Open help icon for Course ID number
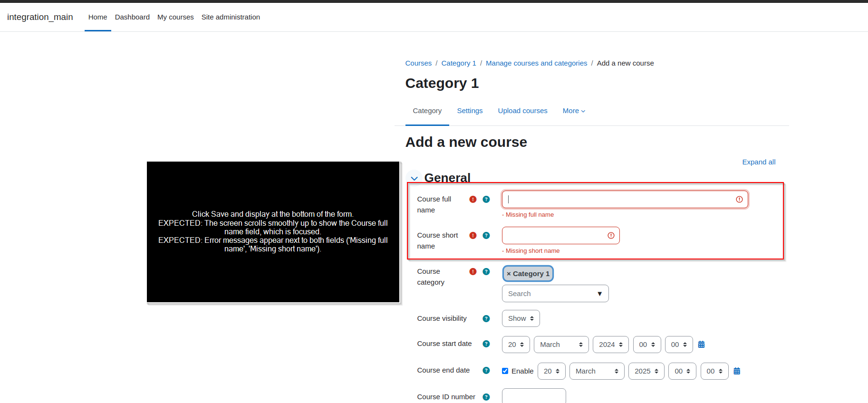Viewport: 868px width, 403px height. pos(486,397)
